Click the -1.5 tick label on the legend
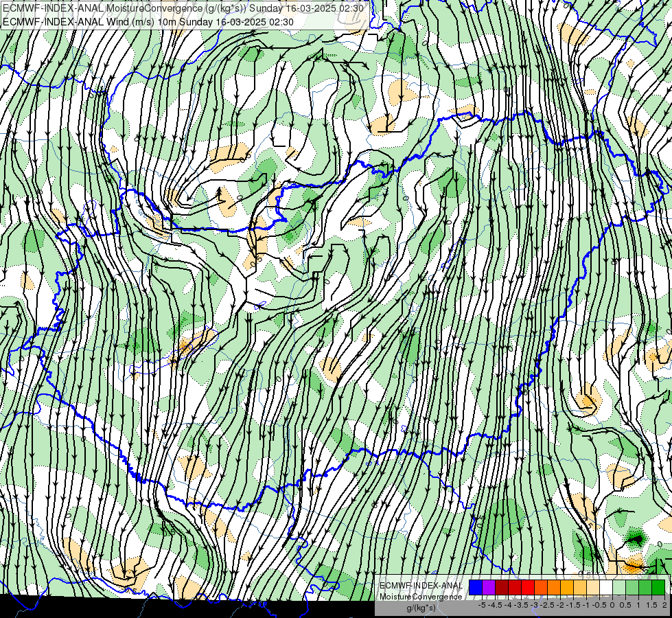Viewport: 672px width, 618px height. coord(573,605)
